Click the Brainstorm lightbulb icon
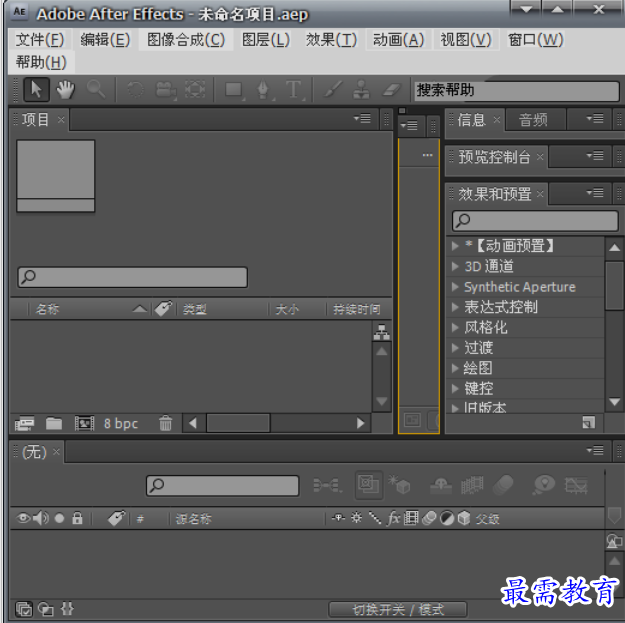The height and width of the screenshot is (623, 625). (544, 485)
